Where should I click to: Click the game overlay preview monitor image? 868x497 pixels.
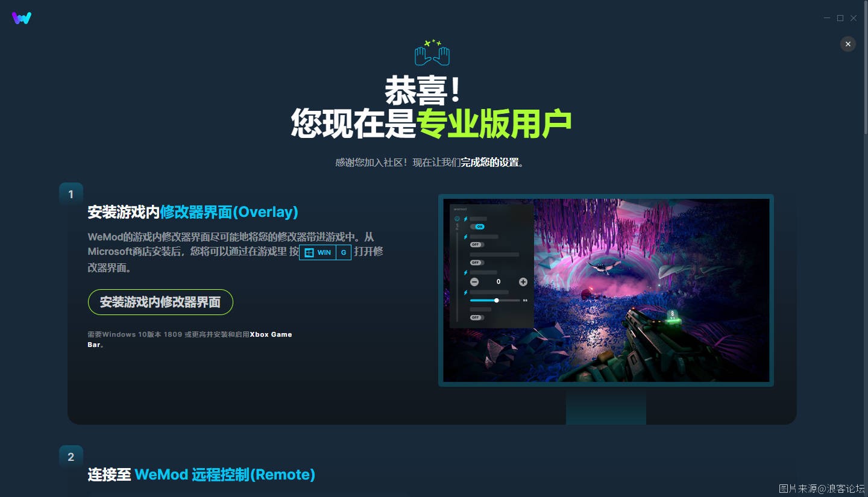(606, 290)
